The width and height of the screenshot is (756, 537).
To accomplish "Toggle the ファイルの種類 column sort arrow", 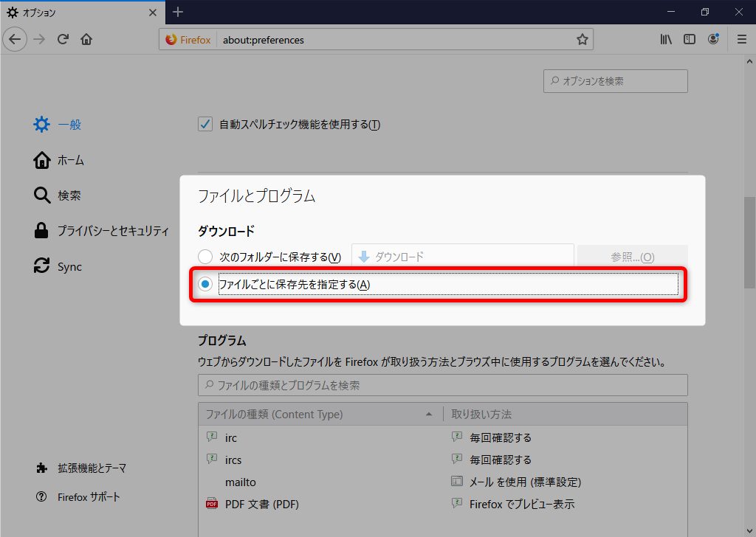I will [429, 415].
